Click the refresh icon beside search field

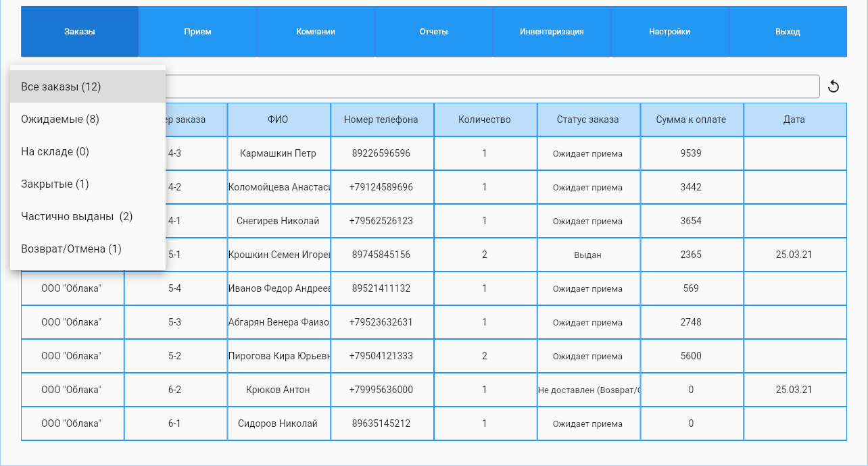coord(834,86)
